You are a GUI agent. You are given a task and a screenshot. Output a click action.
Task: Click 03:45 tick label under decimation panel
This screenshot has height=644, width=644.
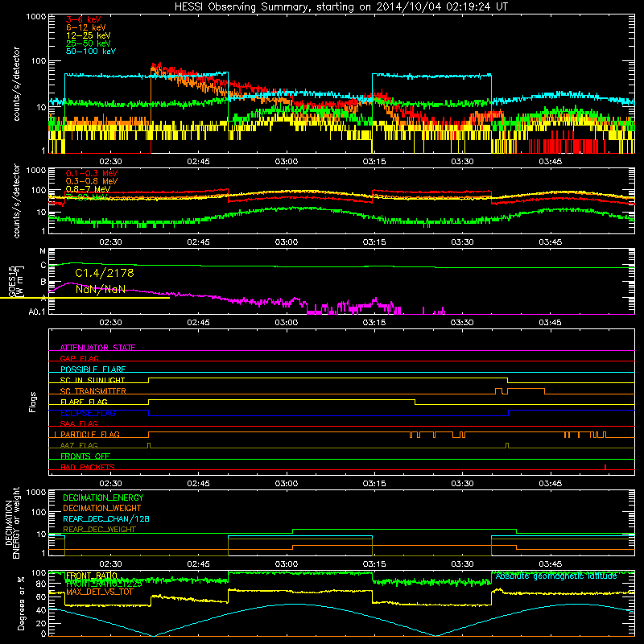[x=551, y=564]
